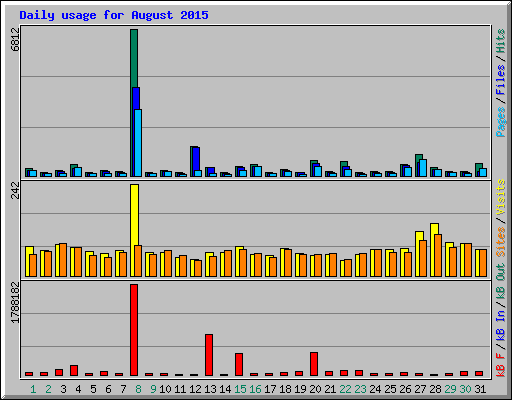
Task: Click the cyan pages bar for day 27
Action: tap(423, 168)
